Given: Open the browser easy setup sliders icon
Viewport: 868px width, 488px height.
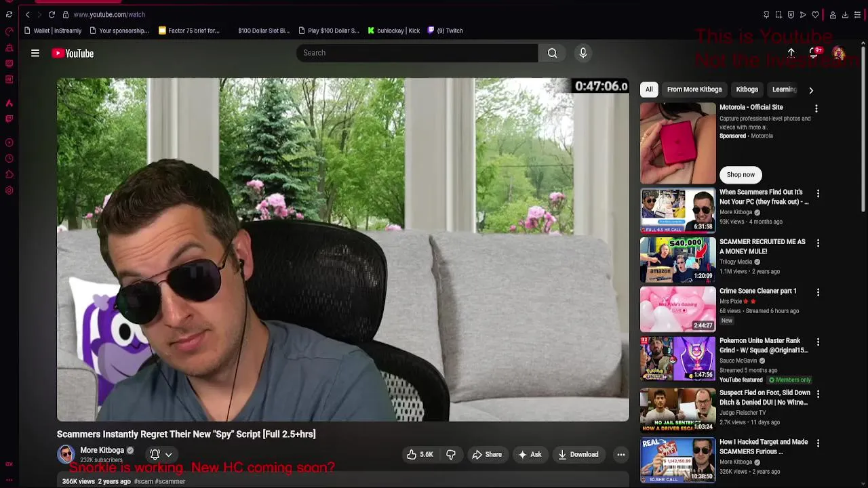Looking at the screenshot, I should (x=857, y=14).
